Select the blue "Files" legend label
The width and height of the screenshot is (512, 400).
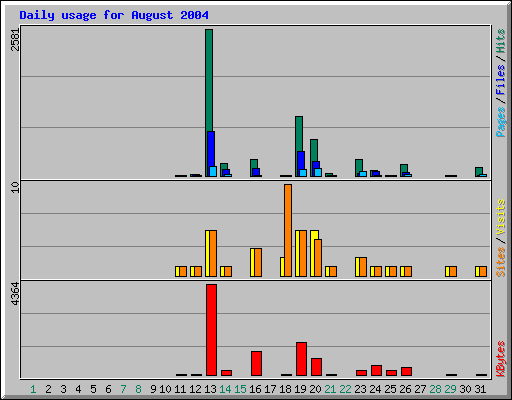[x=500, y=79]
